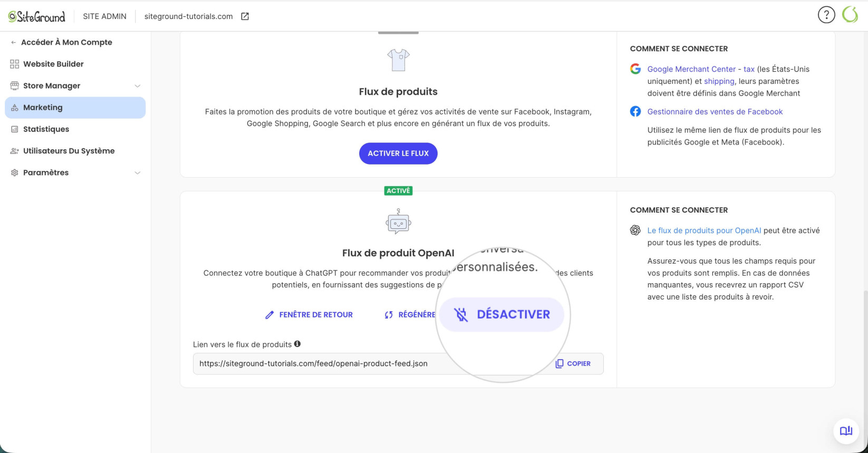
Task: Click the Statistiques chart icon
Action: 14,129
